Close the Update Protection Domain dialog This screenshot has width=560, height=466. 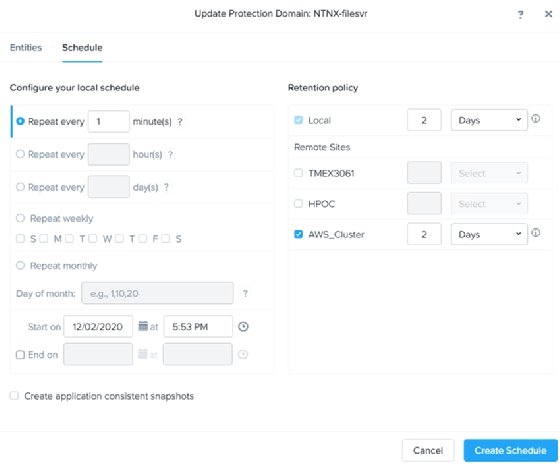point(548,14)
